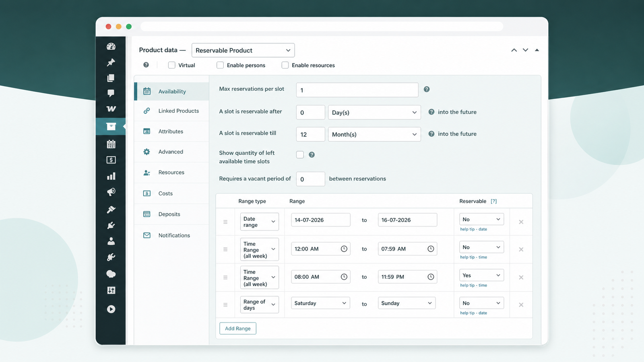Screen dimensions: 644x362
Task: Open the Dashboard gauge icon in sidebar
Action: (x=111, y=46)
